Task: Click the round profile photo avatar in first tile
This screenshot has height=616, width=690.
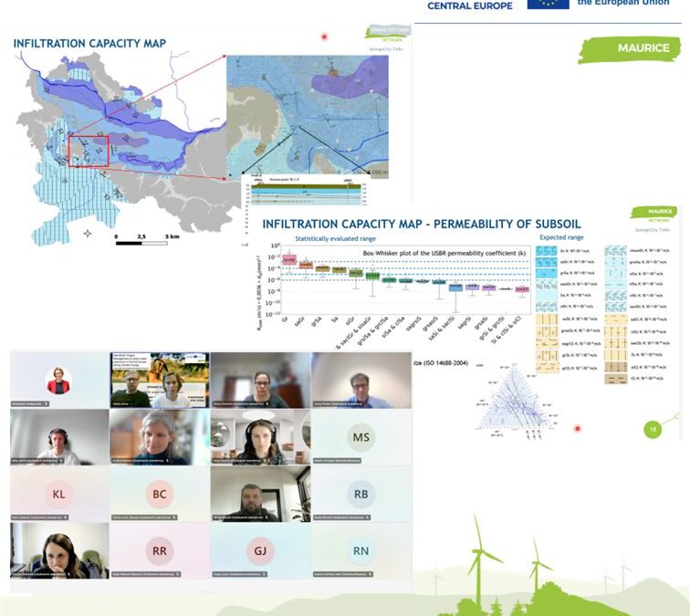Action: [x=58, y=381]
